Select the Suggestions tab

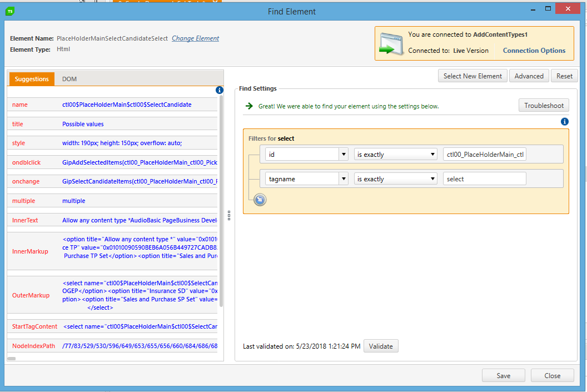(32, 79)
